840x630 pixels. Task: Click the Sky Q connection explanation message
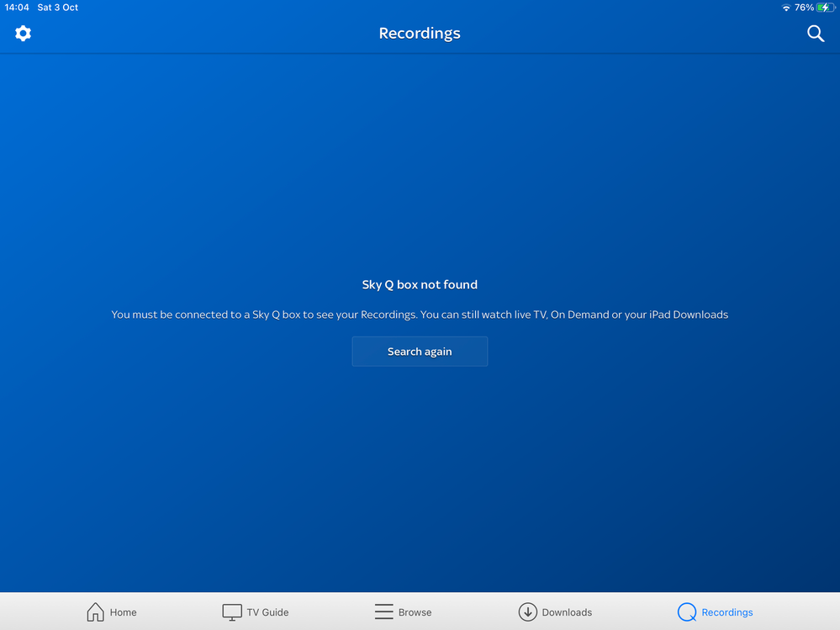pos(420,315)
